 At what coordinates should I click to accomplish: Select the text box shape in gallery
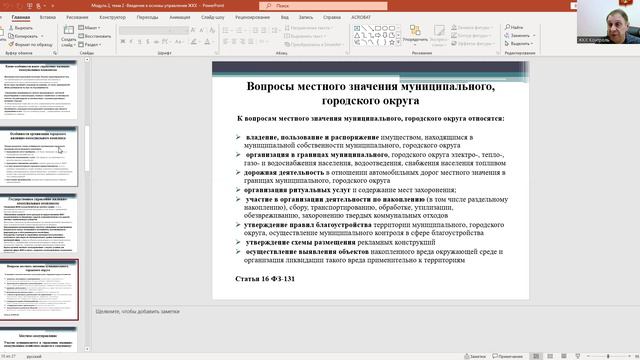[357, 29]
